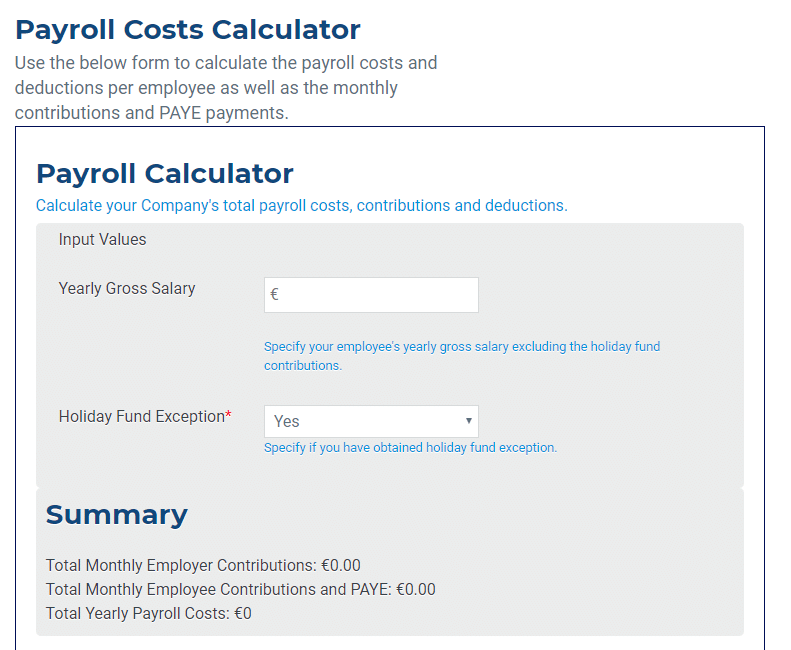Screen dimensions: 791x650
Task: Click the €0.00 employer contributions value
Action: click(x=341, y=565)
